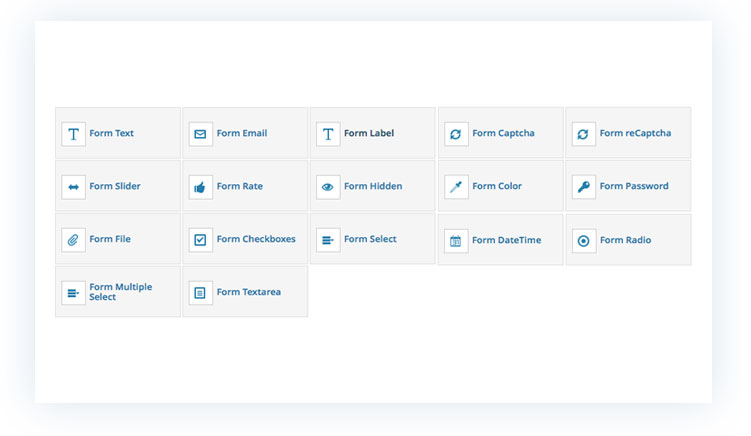Click the T icon of Form Text

[x=73, y=134]
